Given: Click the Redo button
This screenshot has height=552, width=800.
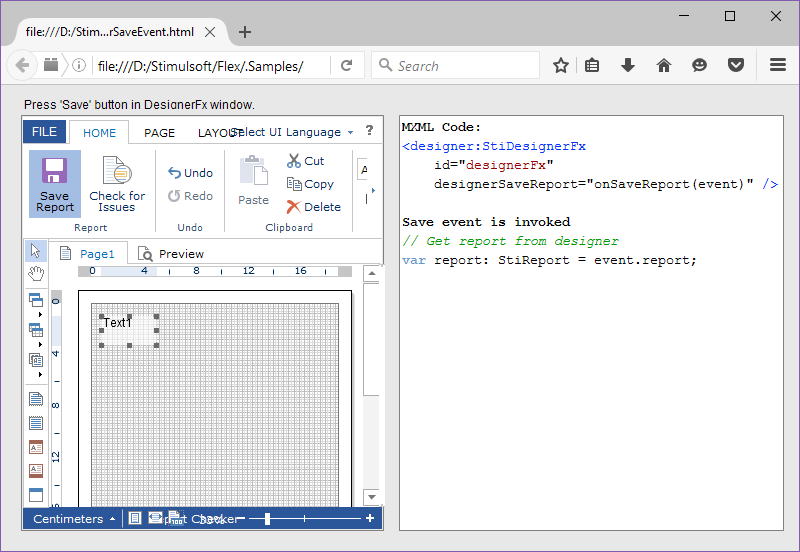Looking at the screenshot, I should click(x=190, y=196).
